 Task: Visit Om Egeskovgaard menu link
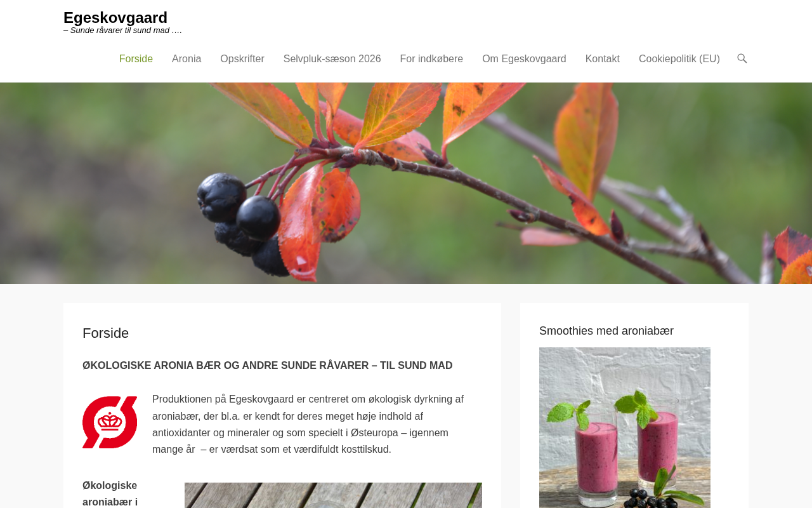[524, 59]
